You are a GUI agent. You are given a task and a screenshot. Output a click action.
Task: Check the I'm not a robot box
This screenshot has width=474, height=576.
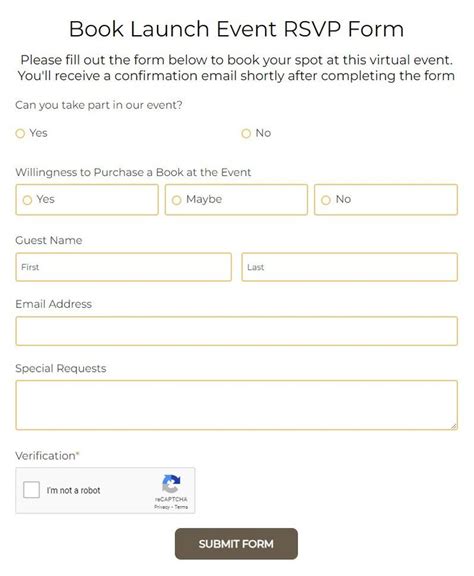pyautogui.click(x=31, y=490)
